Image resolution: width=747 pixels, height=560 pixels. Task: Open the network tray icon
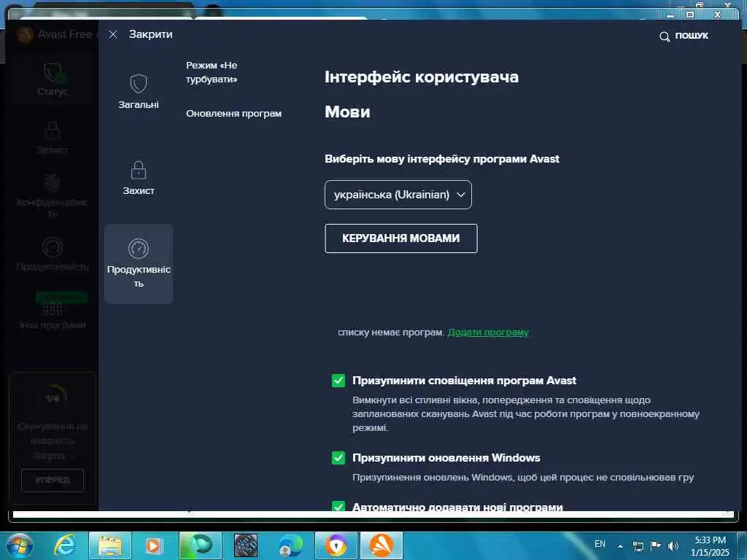[x=638, y=546]
